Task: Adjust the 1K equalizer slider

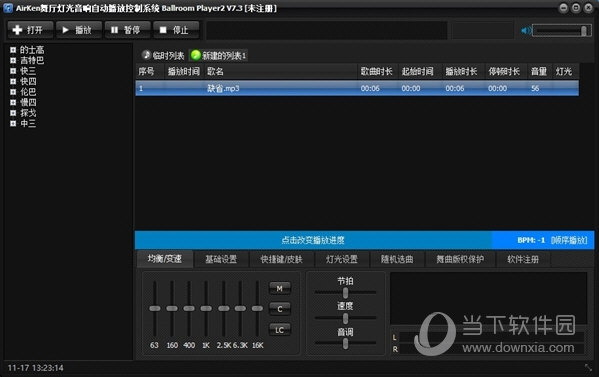Action: pyautogui.click(x=206, y=308)
